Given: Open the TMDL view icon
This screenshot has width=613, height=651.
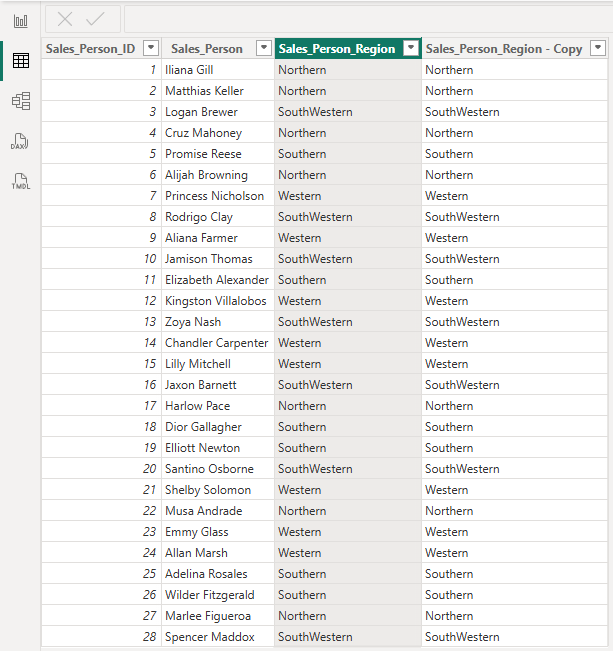Looking at the screenshot, I should point(21,181).
